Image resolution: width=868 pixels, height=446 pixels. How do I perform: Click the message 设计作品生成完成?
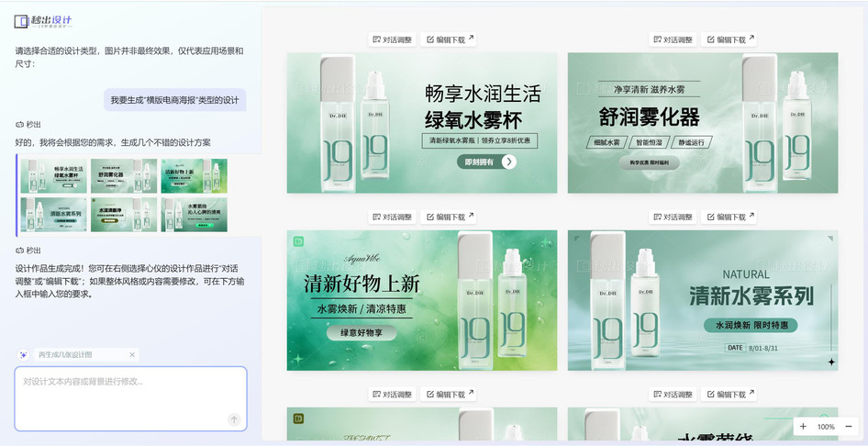coord(129,281)
